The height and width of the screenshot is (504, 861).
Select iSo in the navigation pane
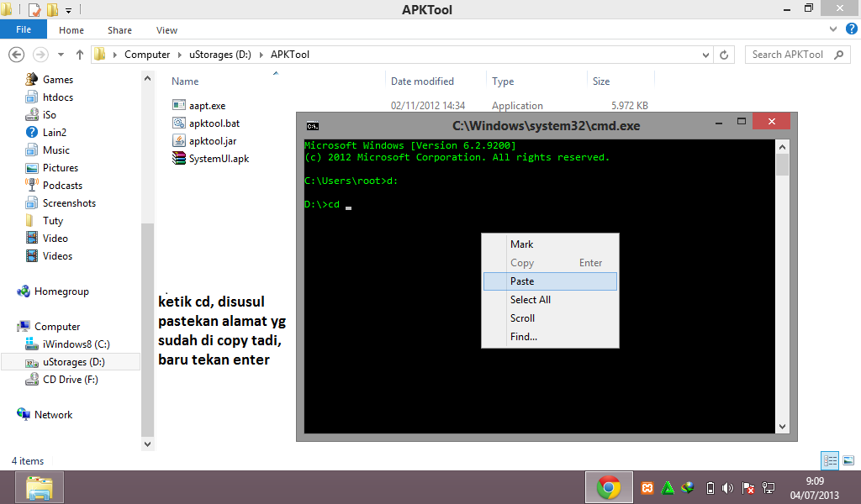(50, 114)
